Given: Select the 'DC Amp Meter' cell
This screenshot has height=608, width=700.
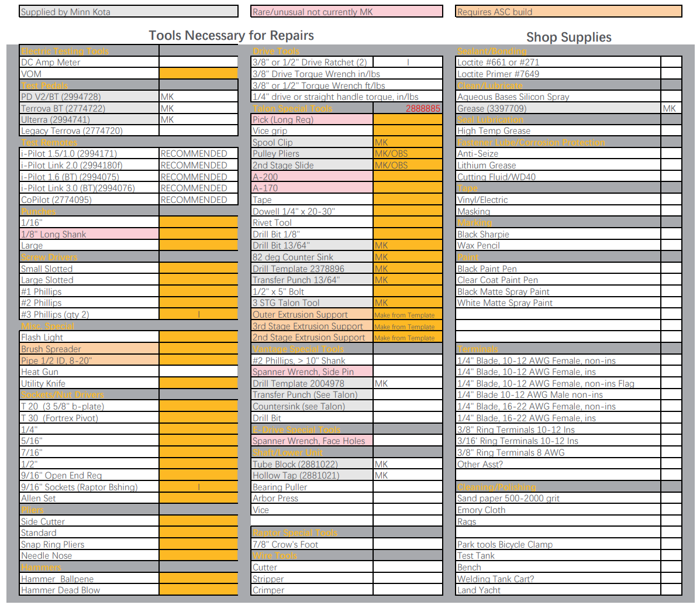Looking at the screenshot, I should [x=89, y=63].
